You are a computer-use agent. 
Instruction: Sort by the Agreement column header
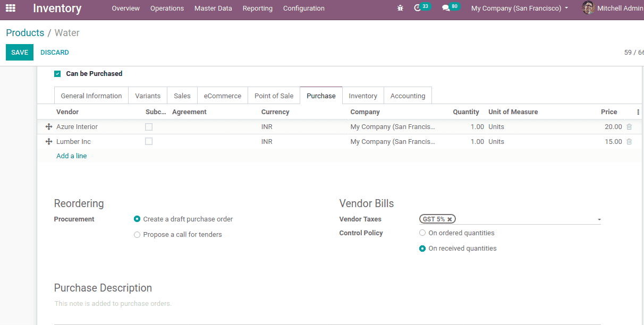[189, 112]
